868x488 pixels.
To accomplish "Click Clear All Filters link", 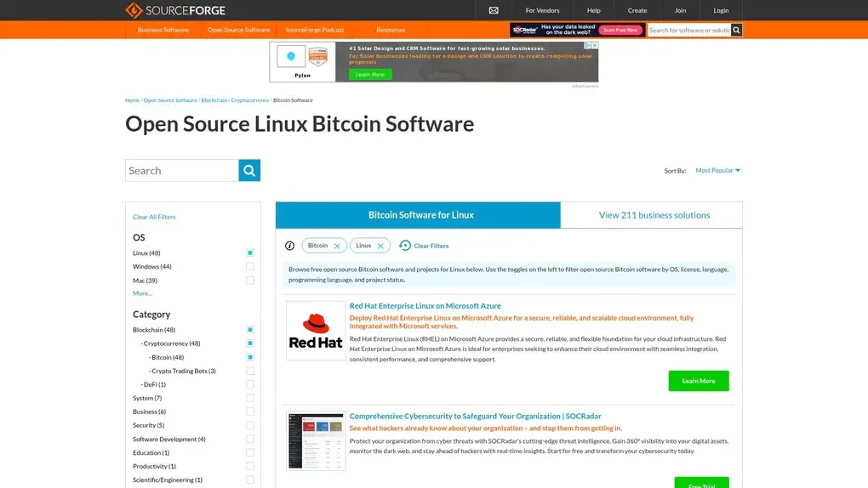I will 154,217.
